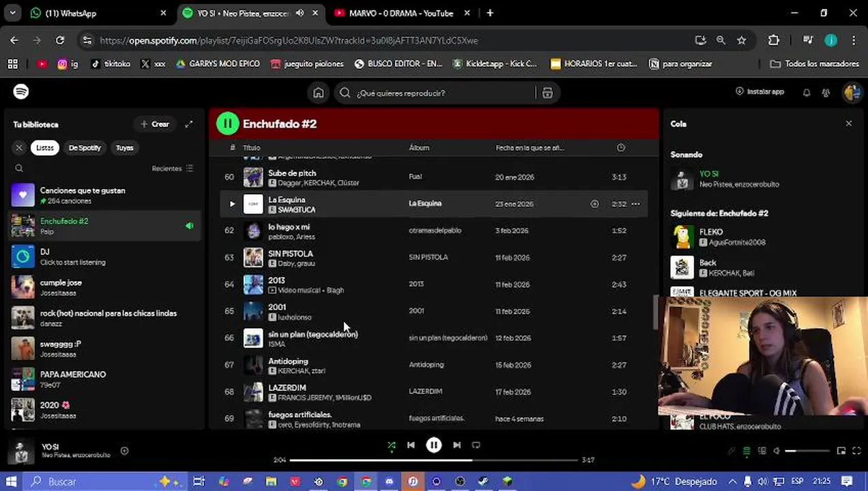Open the tikitoko bookmark
868x491 pixels.
point(111,63)
